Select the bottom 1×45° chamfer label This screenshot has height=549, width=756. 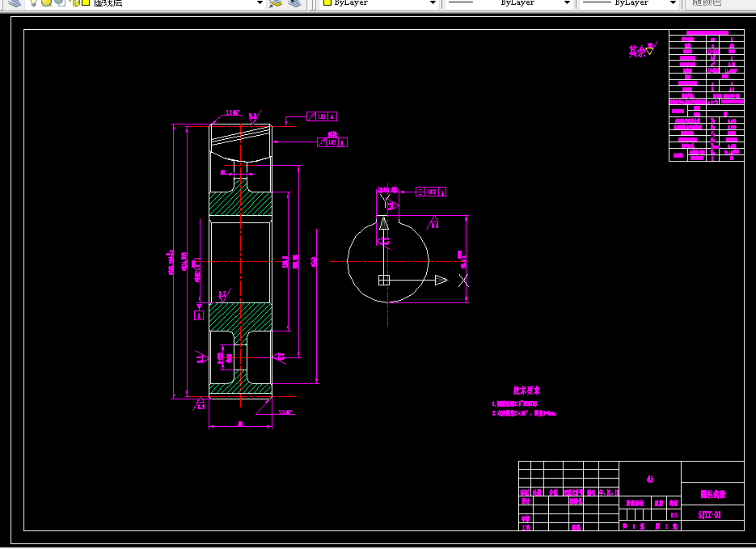point(286,412)
